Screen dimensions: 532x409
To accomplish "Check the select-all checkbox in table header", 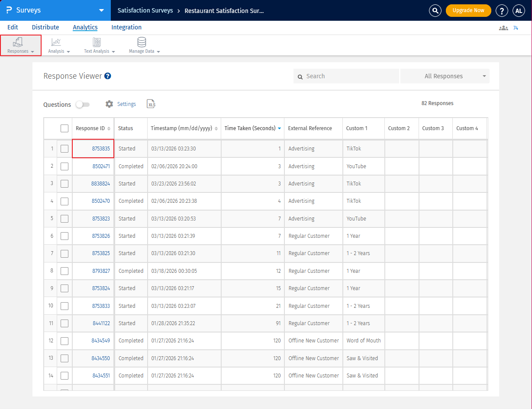I will pos(64,128).
